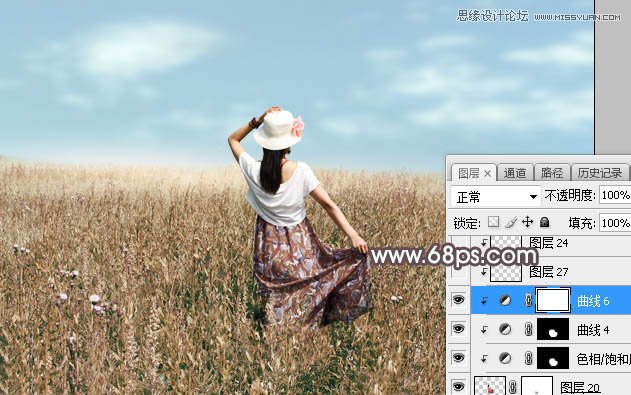Select the 图层 20 layer mask thumbnail

[537, 386]
